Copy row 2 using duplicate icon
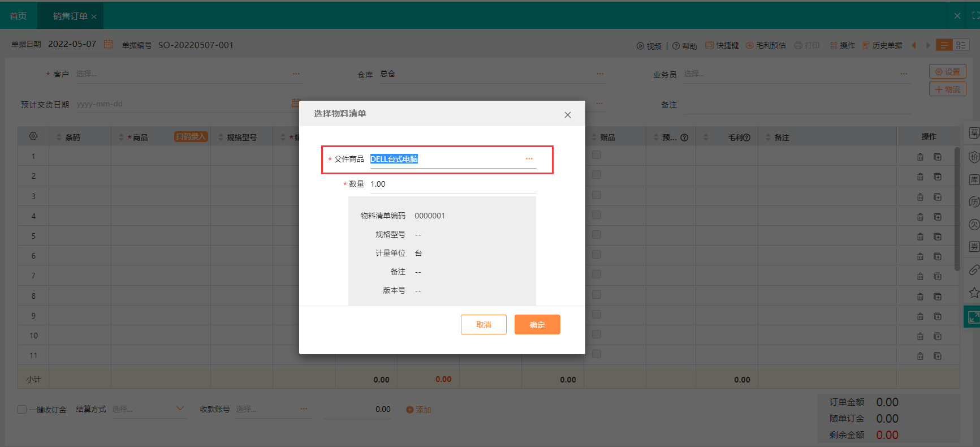Screen dimensions: 980x447 938,177
